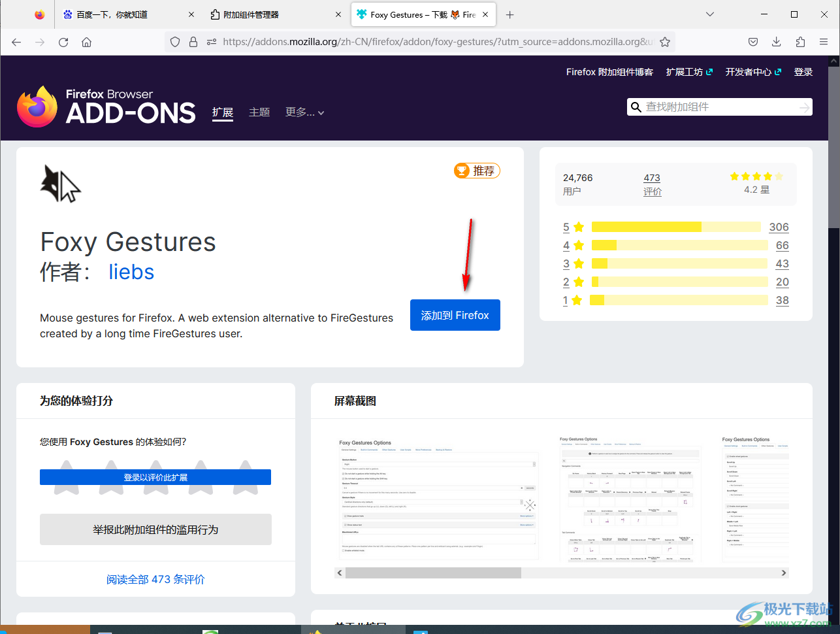Image resolution: width=840 pixels, height=634 pixels.
Task: Open the 43 three-star count link
Action: pos(783,263)
